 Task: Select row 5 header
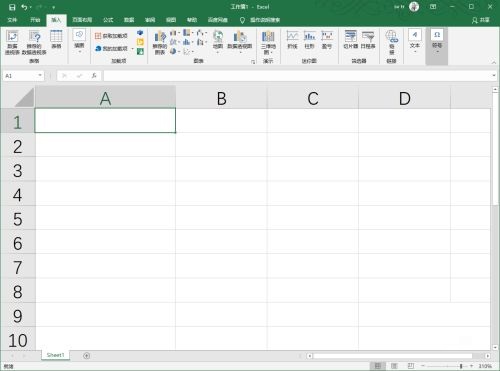18,219
